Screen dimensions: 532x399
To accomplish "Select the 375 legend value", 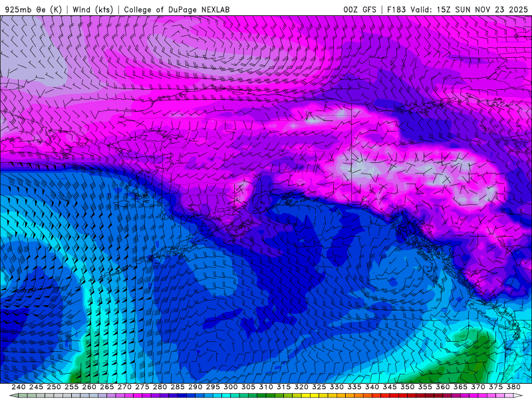I will (x=495, y=387).
